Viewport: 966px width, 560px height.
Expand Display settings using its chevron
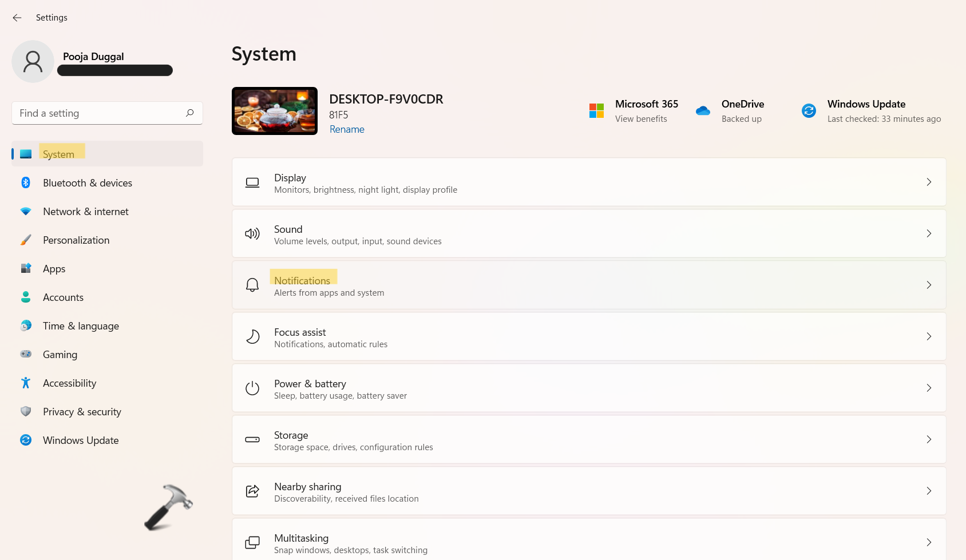coord(929,182)
